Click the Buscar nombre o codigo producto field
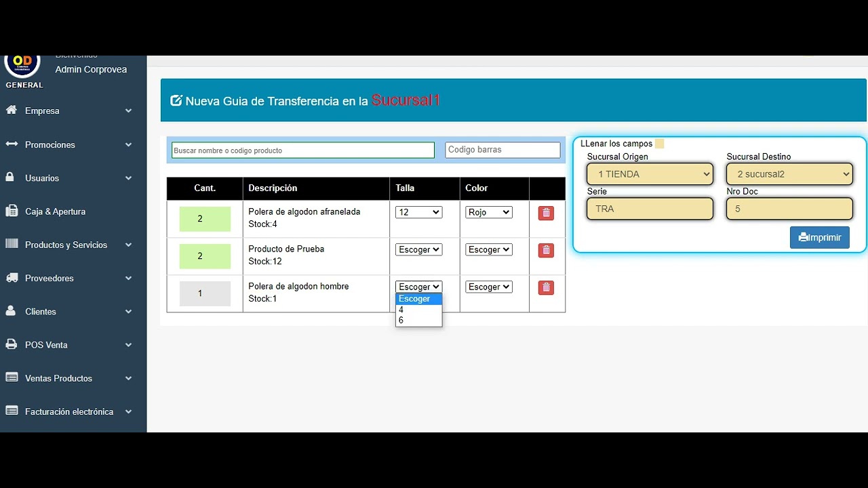 [303, 150]
